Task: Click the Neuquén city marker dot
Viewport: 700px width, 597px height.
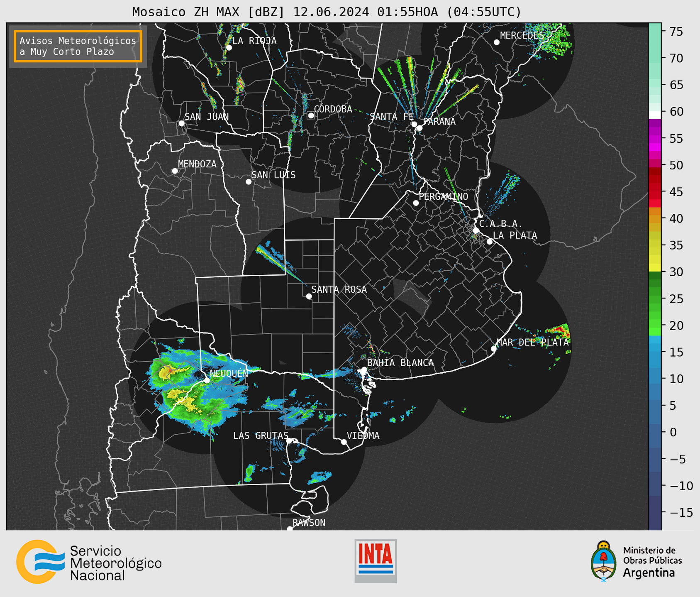Action: pos(207,380)
